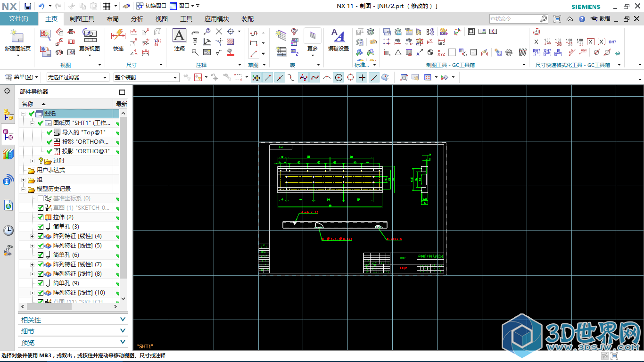Screen dimensions: 644x362
Task: Toggle checkbox for 阵列特征 [线性] (7)
Action: click(41, 264)
